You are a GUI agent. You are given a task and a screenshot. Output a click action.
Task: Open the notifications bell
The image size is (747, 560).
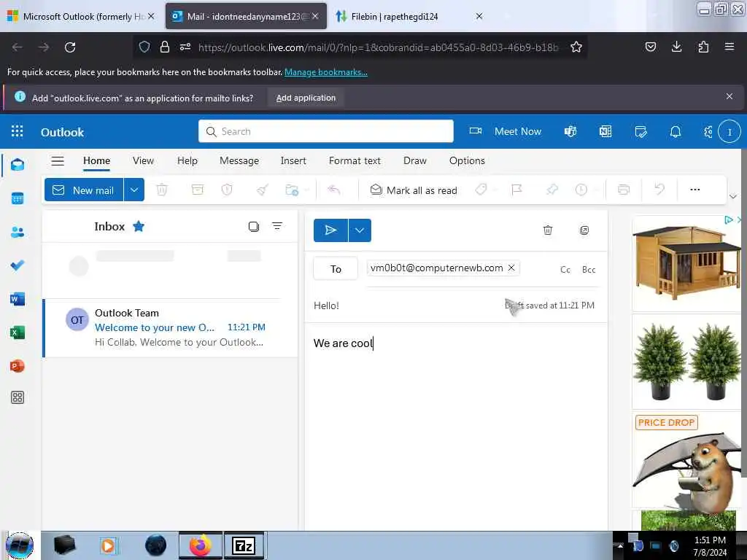(676, 131)
